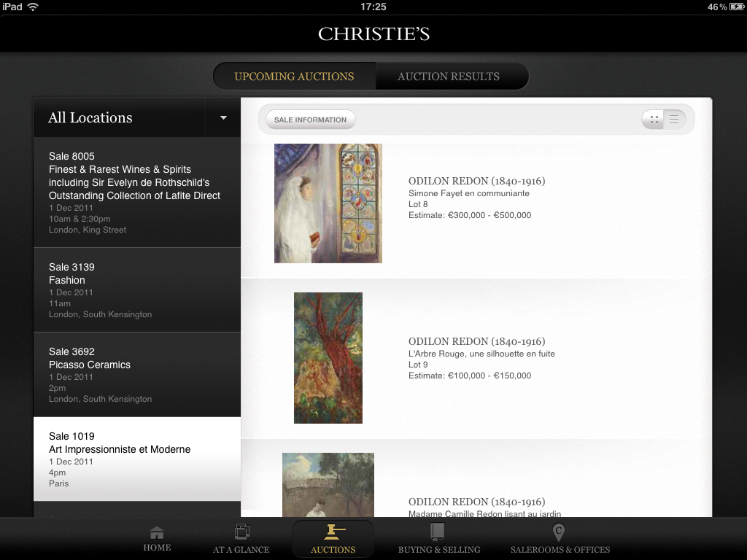Switch to list view layout
The image size is (747, 560).
click(675, 120)
